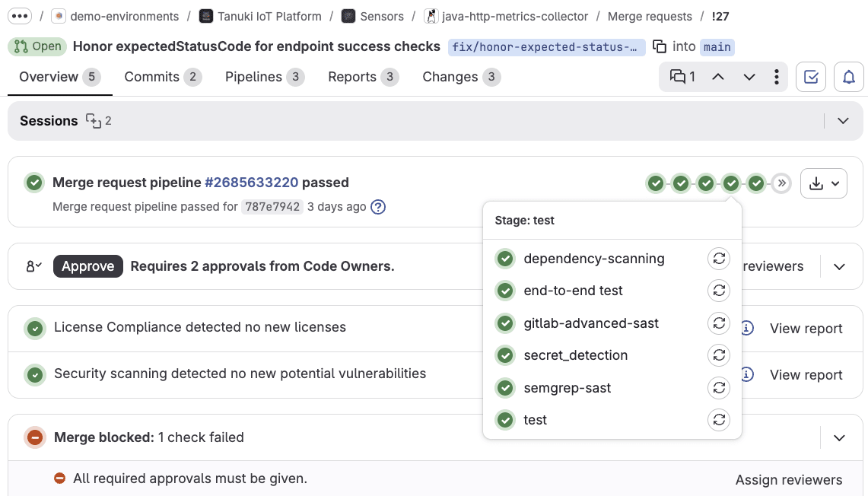Screen dimensions: 868x496
Task: Retry the end-to-end test job
Action: pos(719,291)
